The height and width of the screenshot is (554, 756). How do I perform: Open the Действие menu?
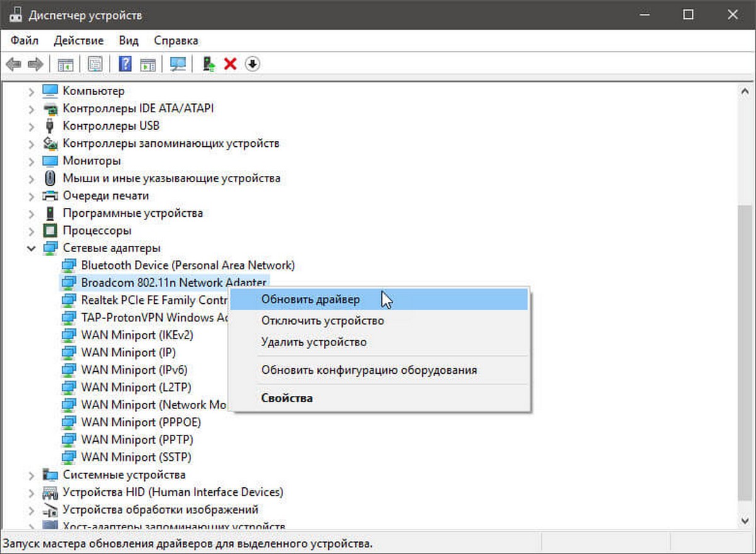click(78, 40)
